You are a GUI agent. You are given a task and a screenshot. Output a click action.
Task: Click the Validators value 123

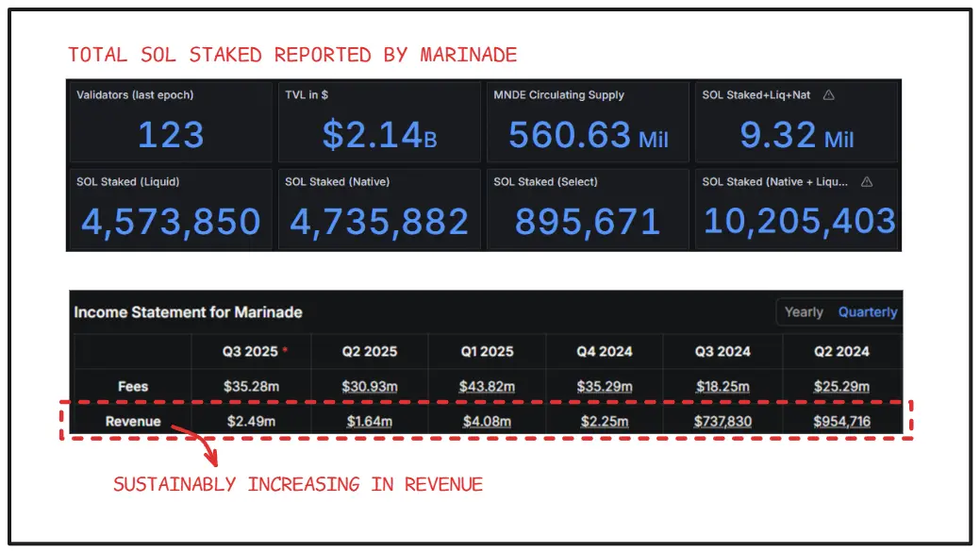pos(171,135)
